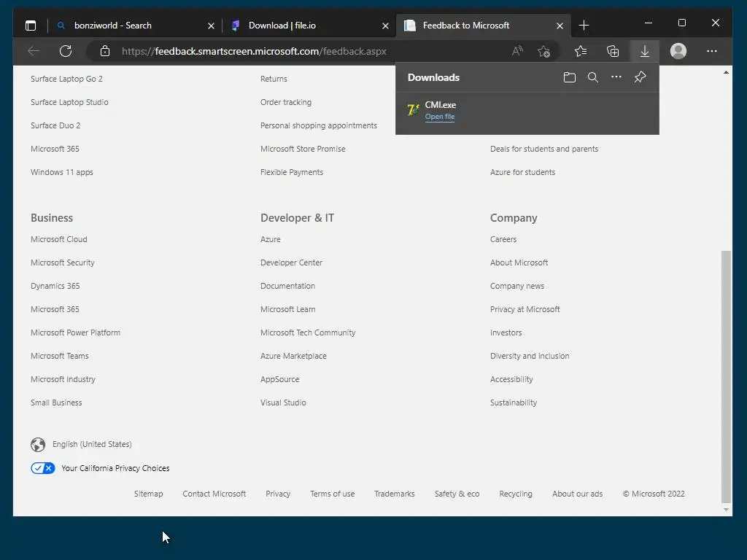The height and width of the screenshot is (560, 747).
Task: Click the globe language icon
Action: pyautogui.click(x=38, y=444)
